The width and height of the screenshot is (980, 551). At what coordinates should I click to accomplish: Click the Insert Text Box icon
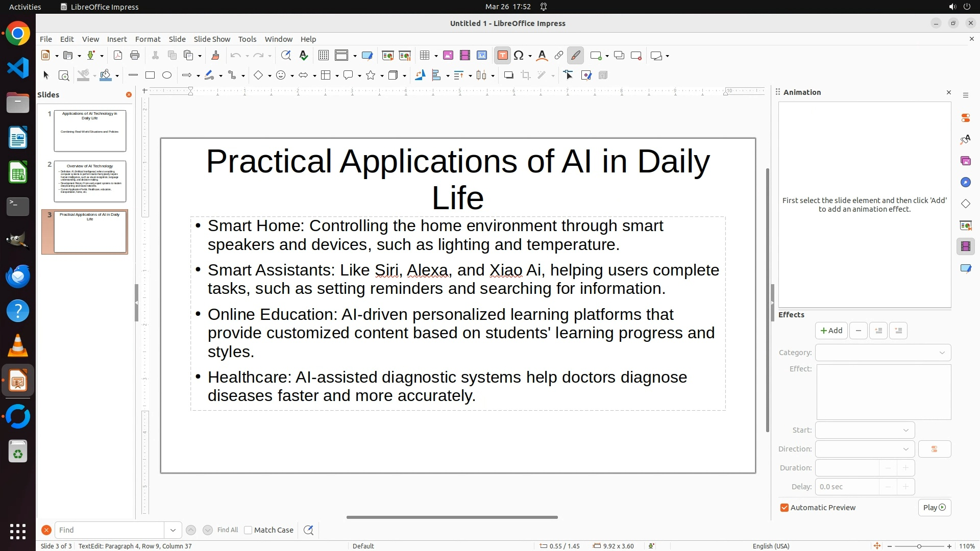(502, 56)
